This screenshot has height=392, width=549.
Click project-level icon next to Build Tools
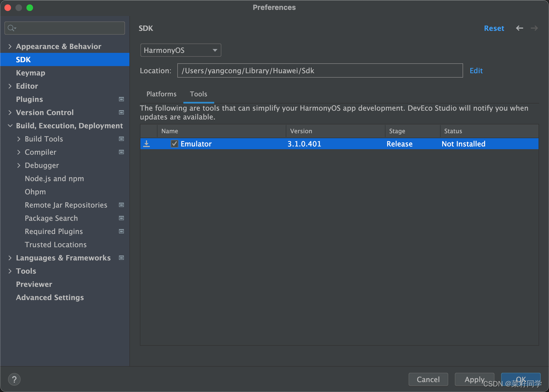tap(121, 139)
